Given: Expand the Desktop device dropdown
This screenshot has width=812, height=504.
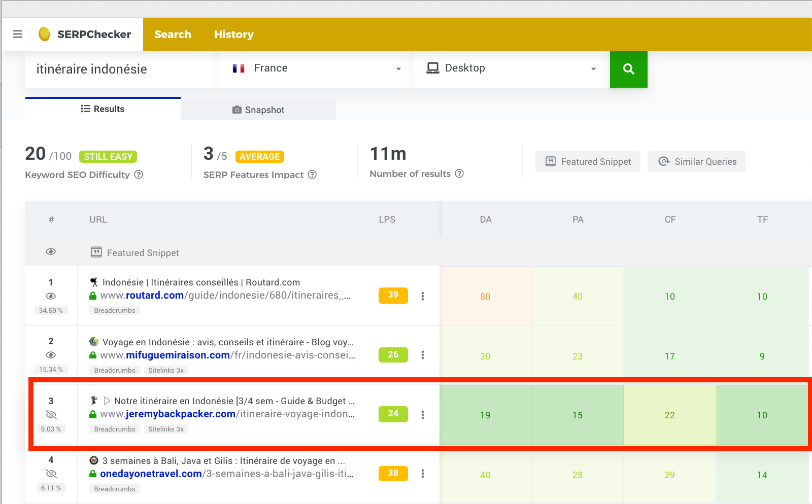Looking at the screenshot, I should (x=512, y=68).
